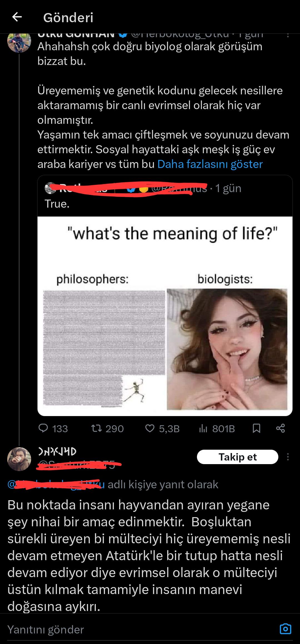Open the view analytics icon showing 801B
Viewport: 300px width, 644px height.
pyautogui.click(x=203, y=429)
